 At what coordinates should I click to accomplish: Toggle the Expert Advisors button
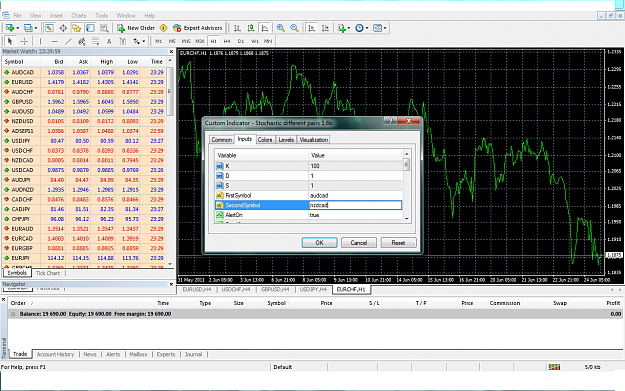click(198, 28)
